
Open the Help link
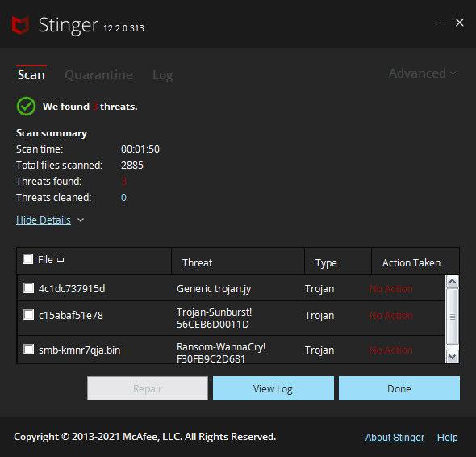448,438
